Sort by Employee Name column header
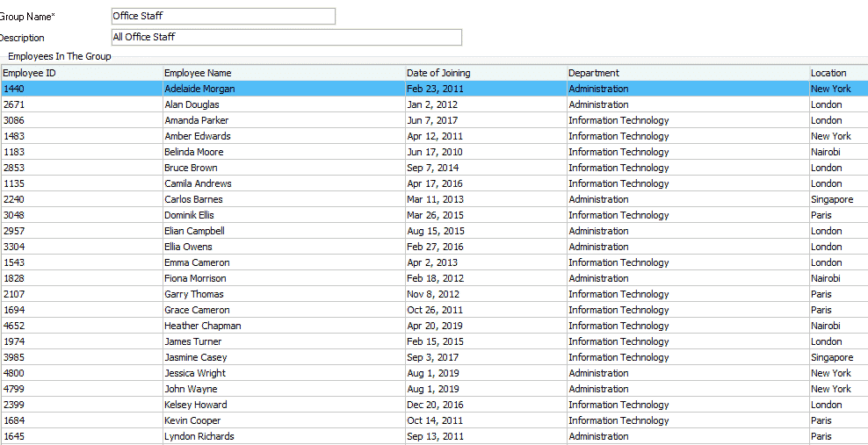Screen dimensions: 868x445 coord(284,73)
